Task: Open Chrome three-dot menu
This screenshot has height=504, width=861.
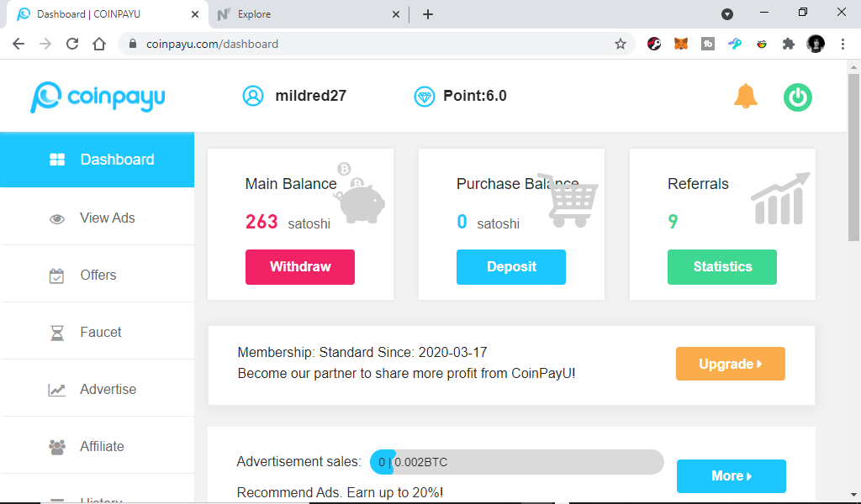Action: (x=843, y=44)
